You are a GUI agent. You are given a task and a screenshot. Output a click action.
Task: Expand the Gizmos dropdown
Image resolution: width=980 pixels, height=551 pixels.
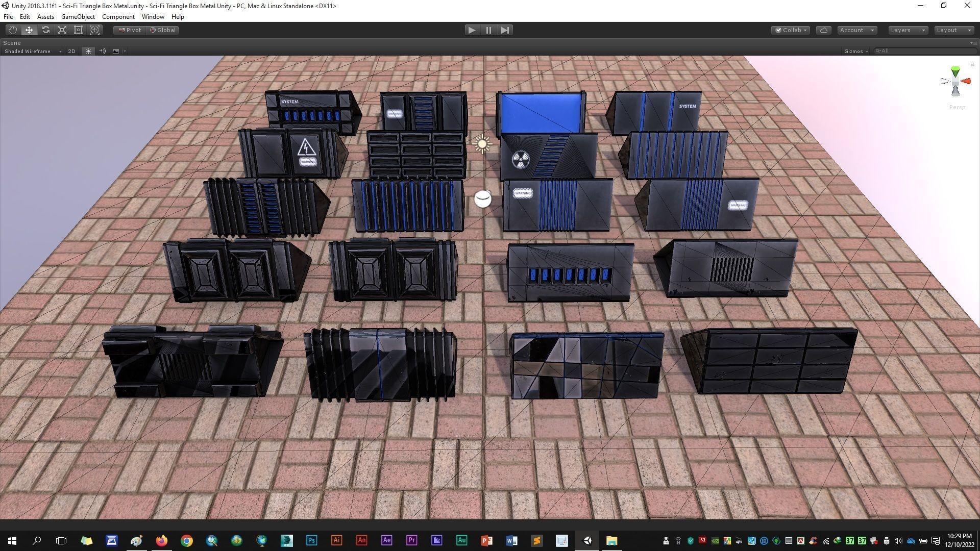point(856,51)
